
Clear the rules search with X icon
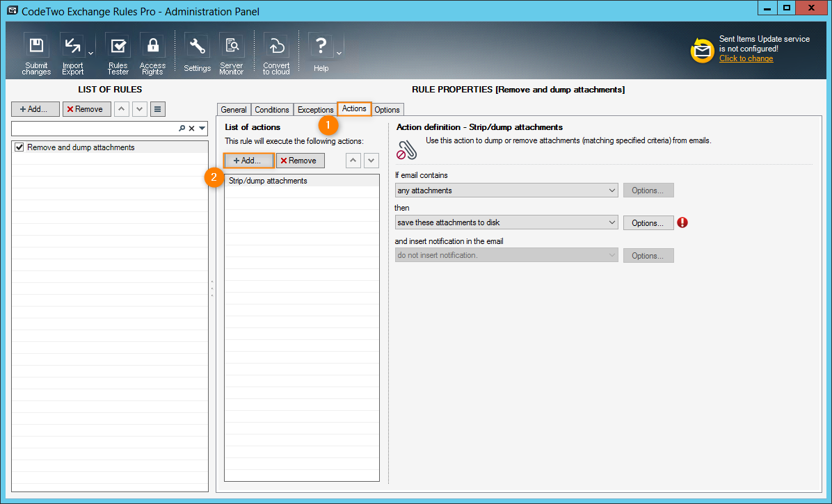coord(191,128)
